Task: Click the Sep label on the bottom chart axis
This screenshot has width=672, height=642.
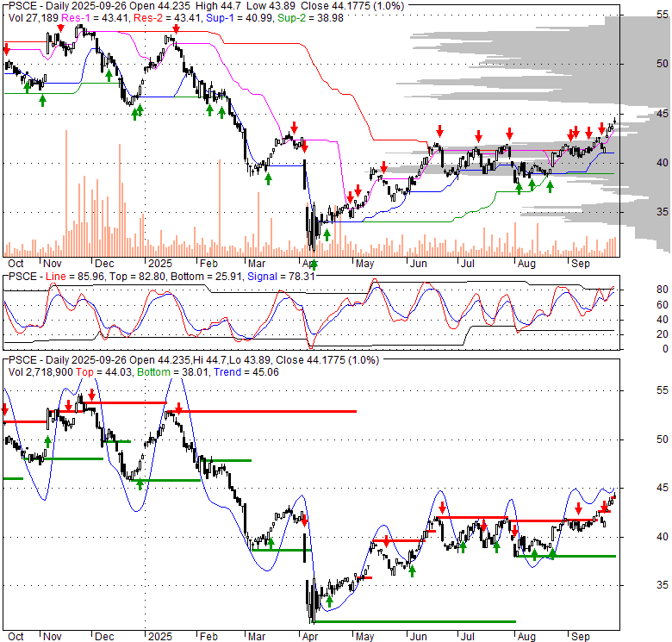Action: coord(581,637)
